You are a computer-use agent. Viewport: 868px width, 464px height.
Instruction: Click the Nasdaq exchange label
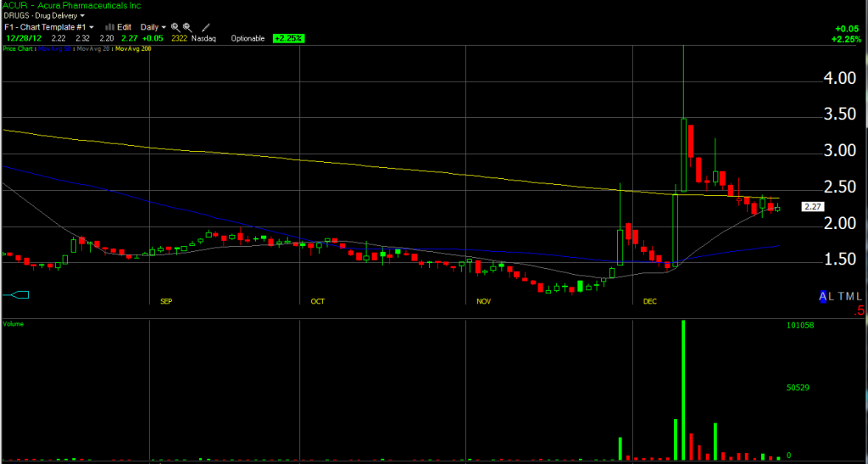(x=203, y=38)
